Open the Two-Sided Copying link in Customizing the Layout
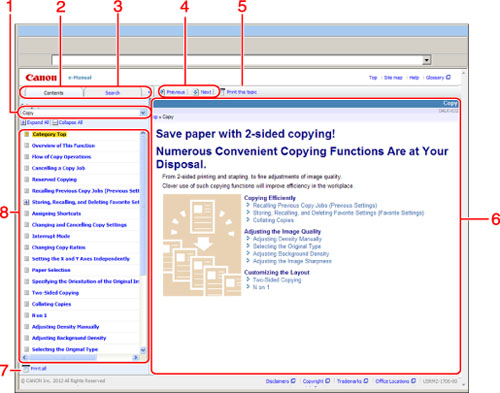Viewport: 500px width, 393px height. point(277,280)
